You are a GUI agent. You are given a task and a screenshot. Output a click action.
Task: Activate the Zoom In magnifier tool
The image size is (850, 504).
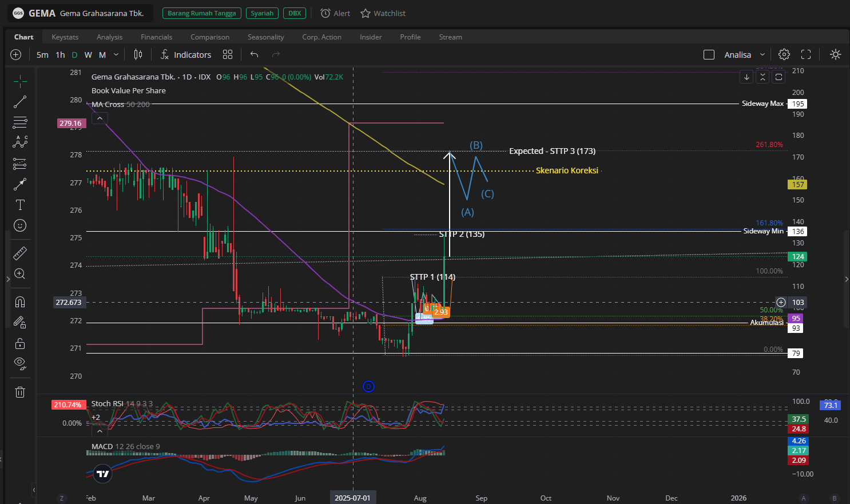pos(20,273)
